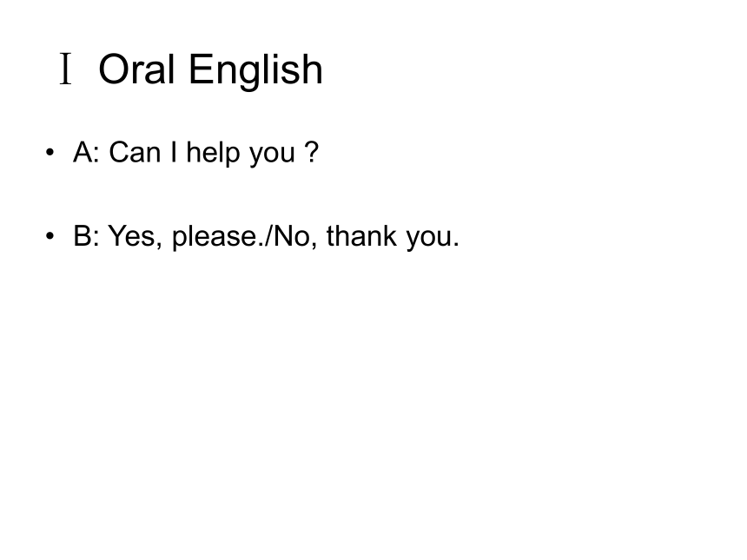This screenshot has height=560, width=747.
Task: Click the word "help" in line A
Action: coord(213,154)
